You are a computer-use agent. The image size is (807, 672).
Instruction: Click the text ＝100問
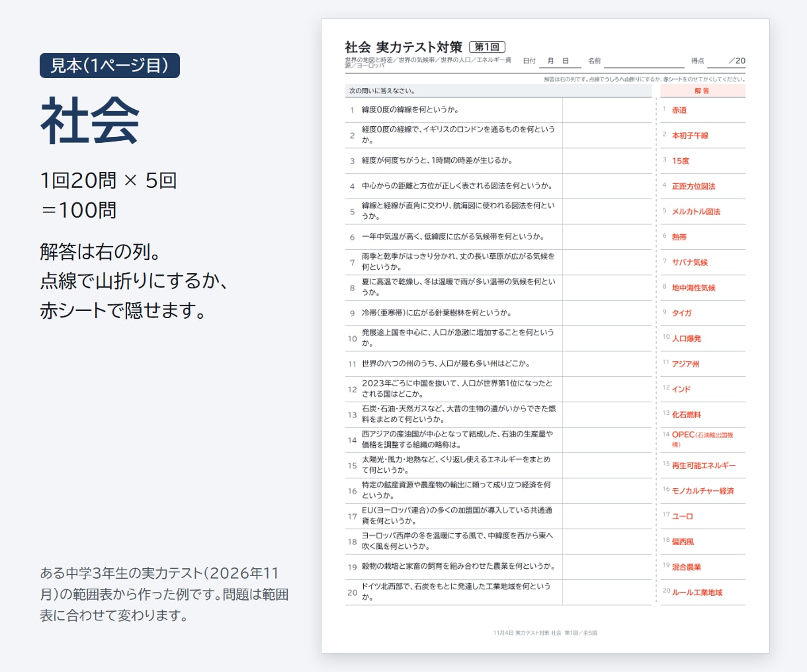tap(79, 210)
